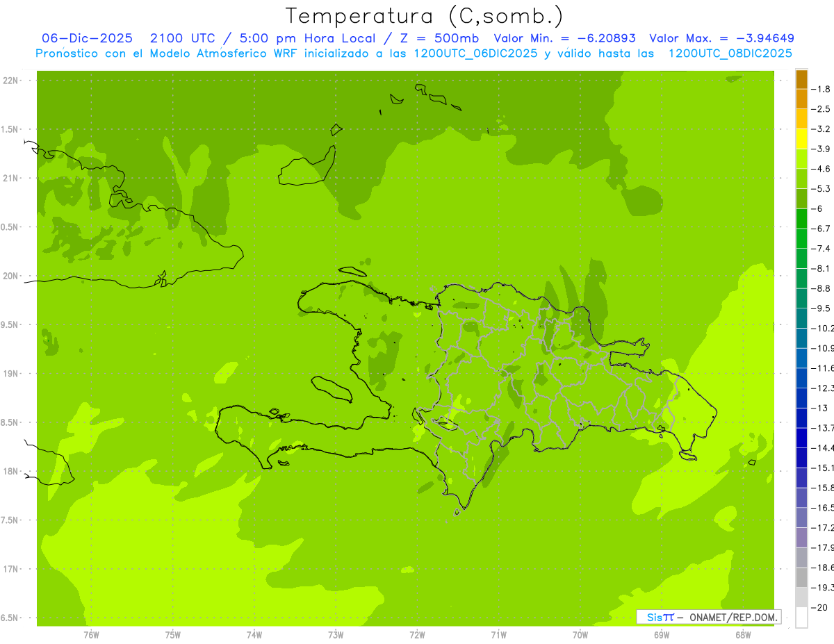Click the '20N' latitude label
The height and width of the screenshot is (644, 834).
pos(10,276)
